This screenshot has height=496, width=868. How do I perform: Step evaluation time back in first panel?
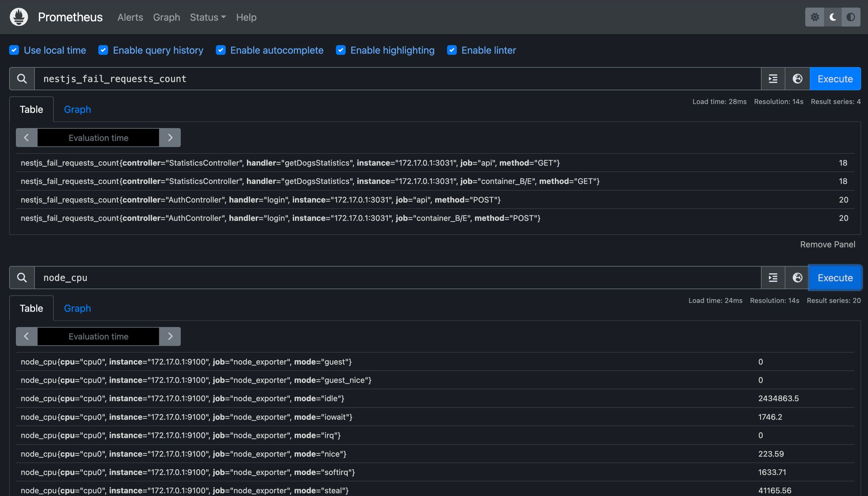pos(26,138)
